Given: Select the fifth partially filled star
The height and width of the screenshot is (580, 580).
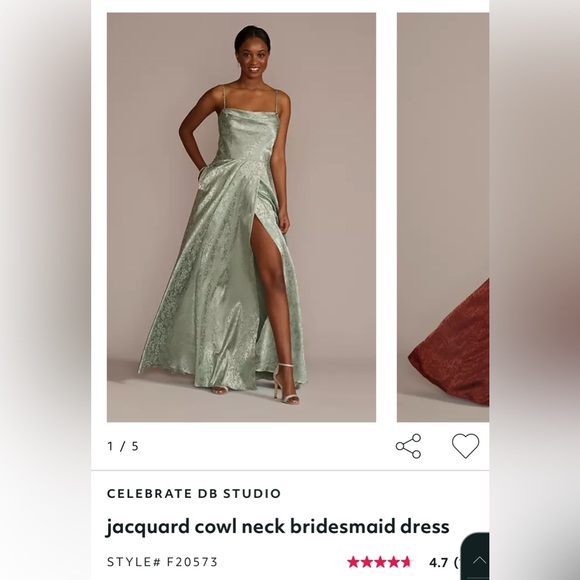Looking at the screenshot, I should point(406,562).
